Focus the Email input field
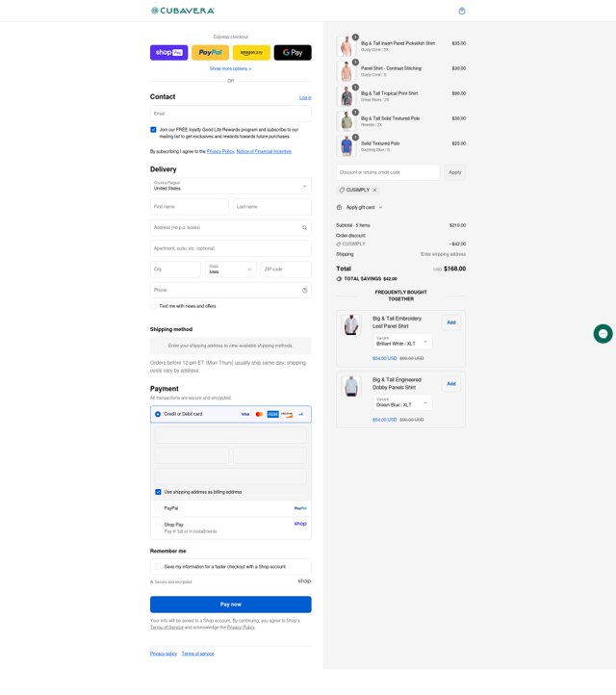This screenshot has height=695, width=616. click(x=230, y=114)
